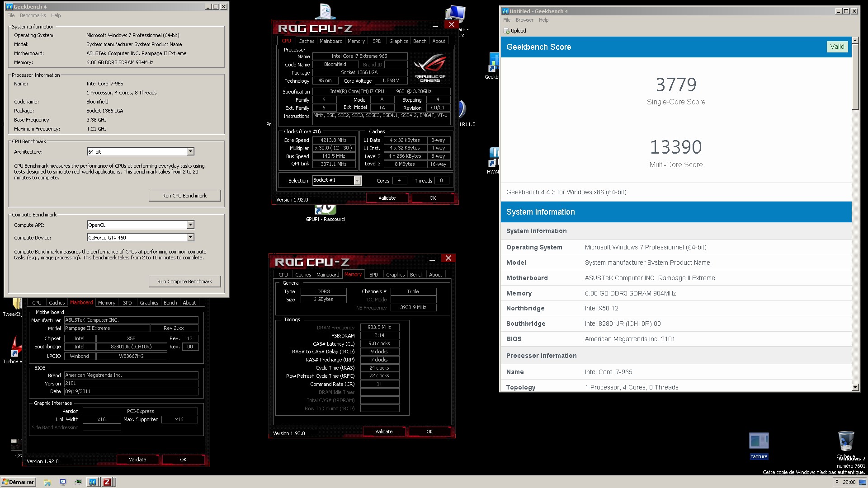Select the TurboV desktop shortcut icon
The width and height of the screenshot is (868, 488).
(12, 350)
